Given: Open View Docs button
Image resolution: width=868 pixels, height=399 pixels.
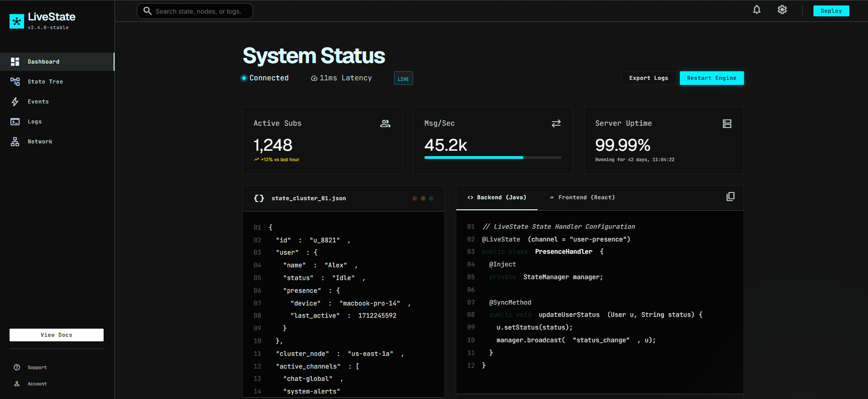Looking at the screenshot, I should pyautogui.click(x=56, y=335).
